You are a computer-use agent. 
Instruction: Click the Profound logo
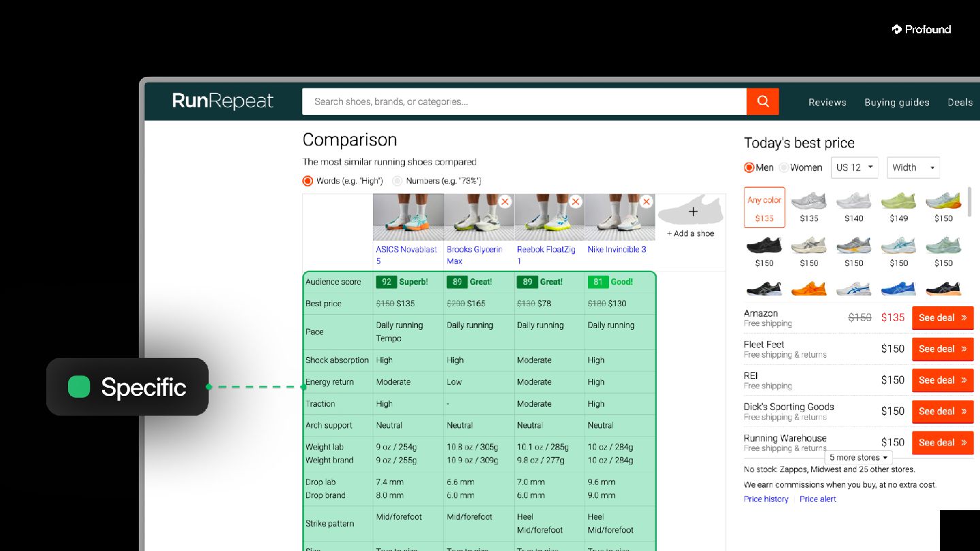[x=921, y=29]
